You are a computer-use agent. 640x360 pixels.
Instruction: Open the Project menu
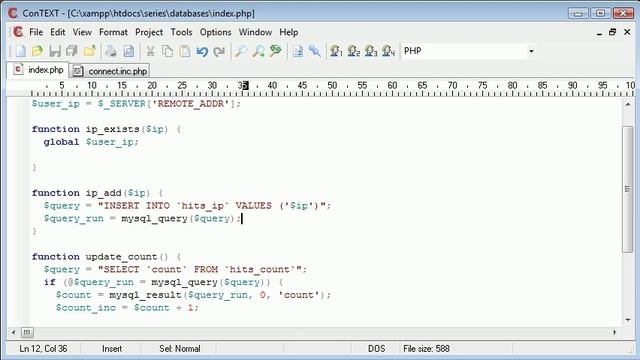coord(149,32)
